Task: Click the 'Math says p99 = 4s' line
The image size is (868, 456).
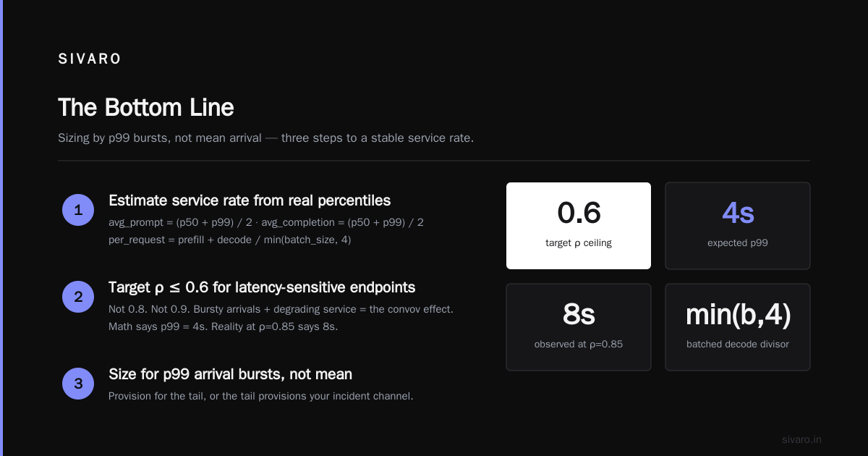Action: (223, 326)
